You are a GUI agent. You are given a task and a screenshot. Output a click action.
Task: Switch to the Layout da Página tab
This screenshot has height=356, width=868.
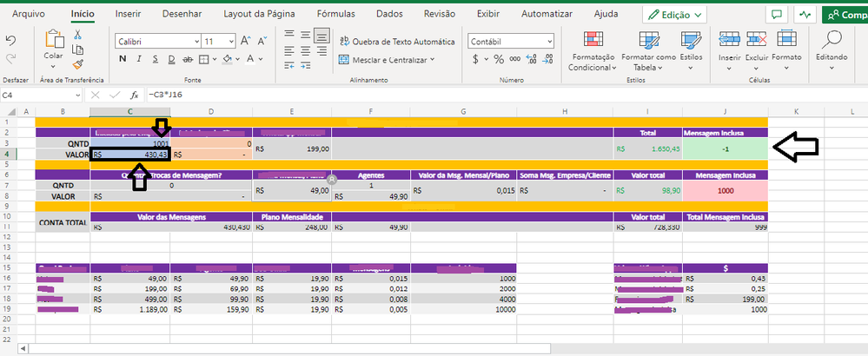pyautogui.click(x=259, y=14)
